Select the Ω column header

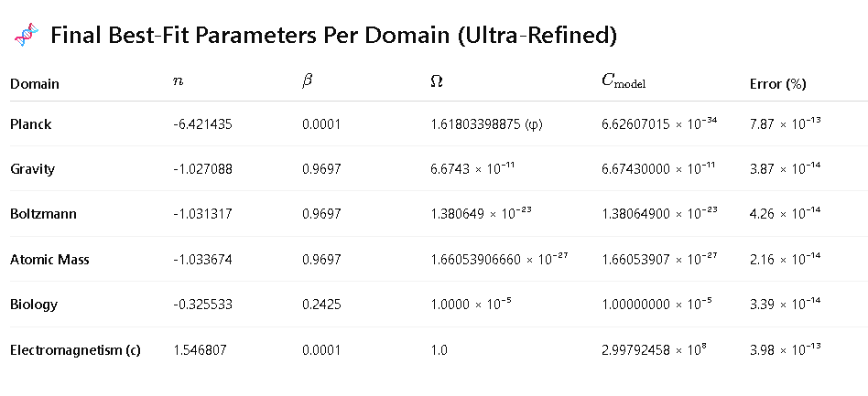coord(436,82)
